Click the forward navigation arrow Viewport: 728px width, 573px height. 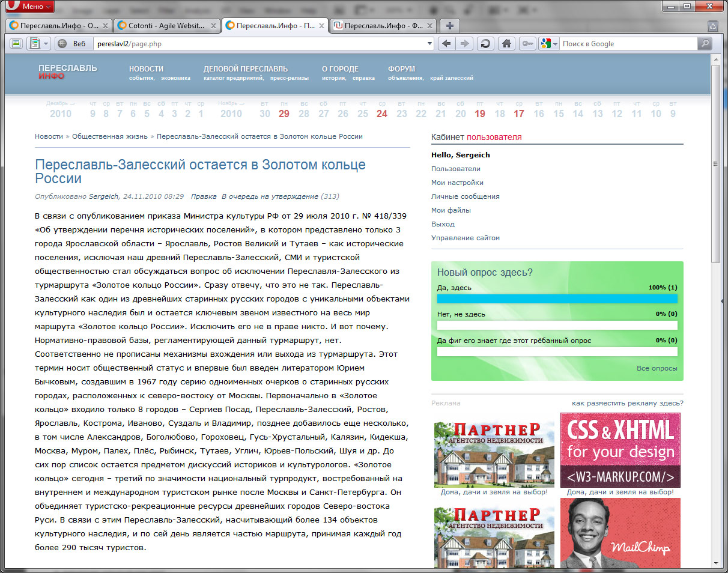click(464, 44)
